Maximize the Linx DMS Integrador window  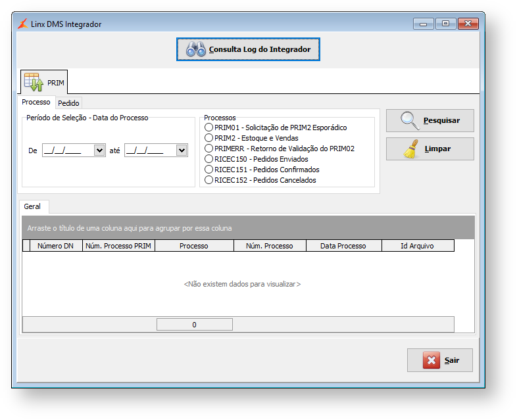[445, 24]
